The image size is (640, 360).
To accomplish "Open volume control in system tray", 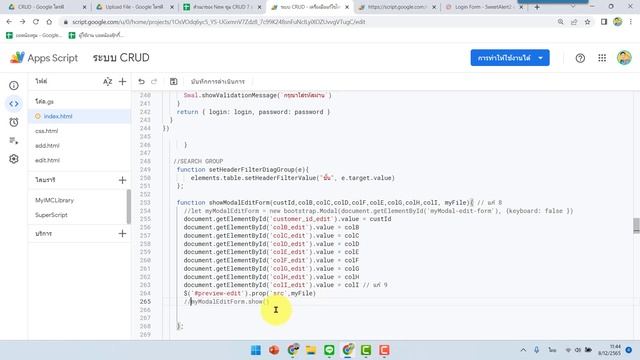I will [578, 350].
